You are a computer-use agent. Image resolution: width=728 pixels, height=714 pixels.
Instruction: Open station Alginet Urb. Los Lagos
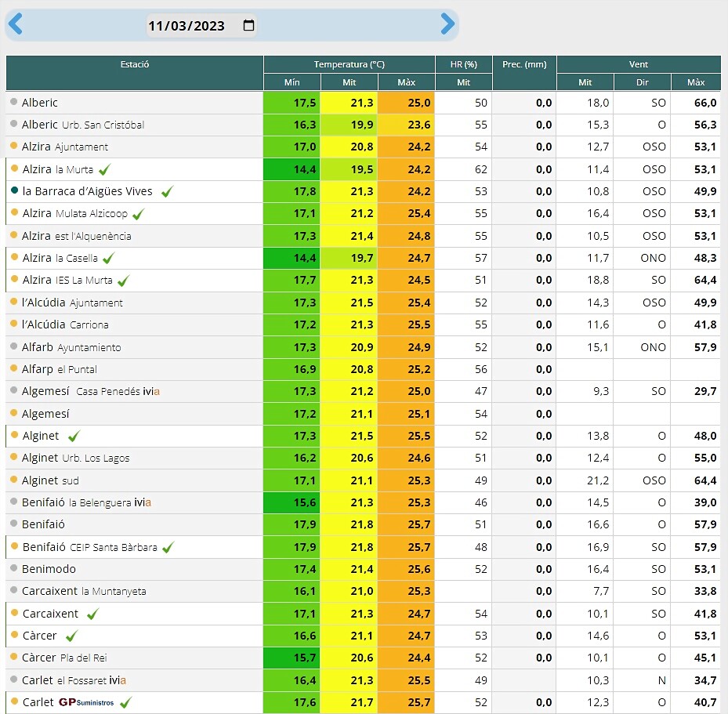[x=76, y=458]
